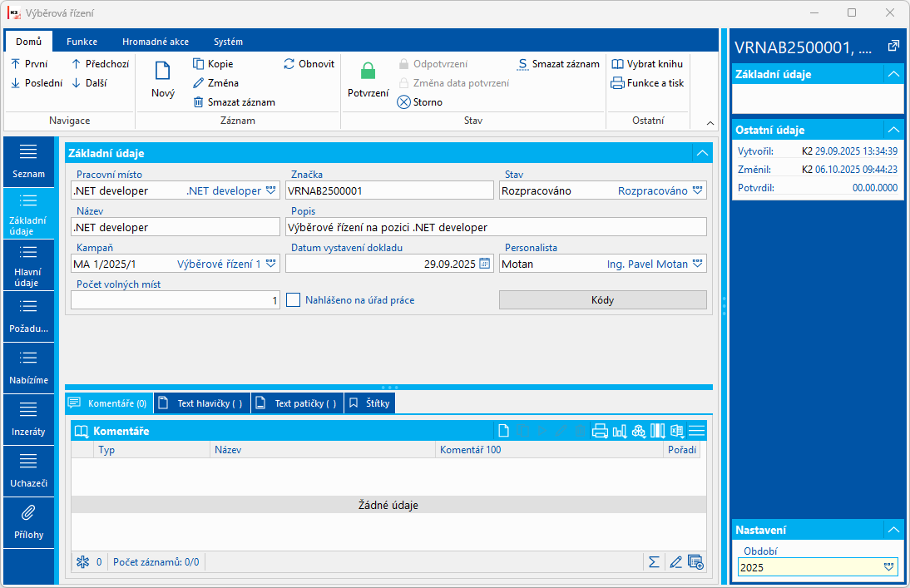Viewport: 910px width, 588px height.
Task: Click the Kopie copy record icon
Action: click(x=199, y=64)
